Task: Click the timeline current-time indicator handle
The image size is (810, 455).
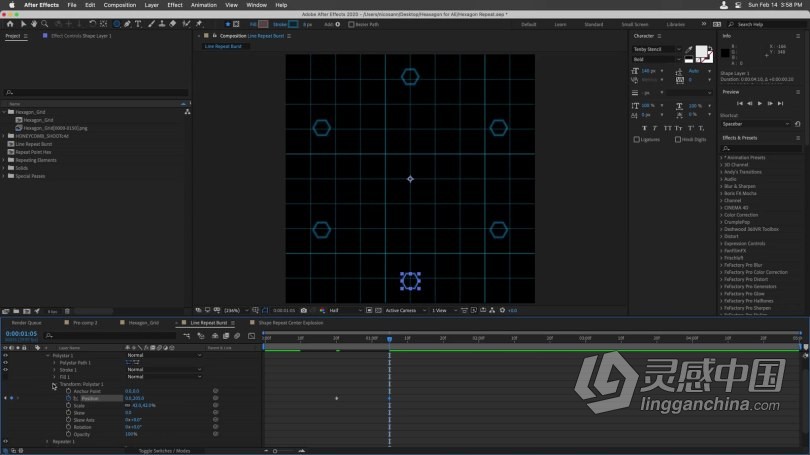Action: click(x=390, y=339)
